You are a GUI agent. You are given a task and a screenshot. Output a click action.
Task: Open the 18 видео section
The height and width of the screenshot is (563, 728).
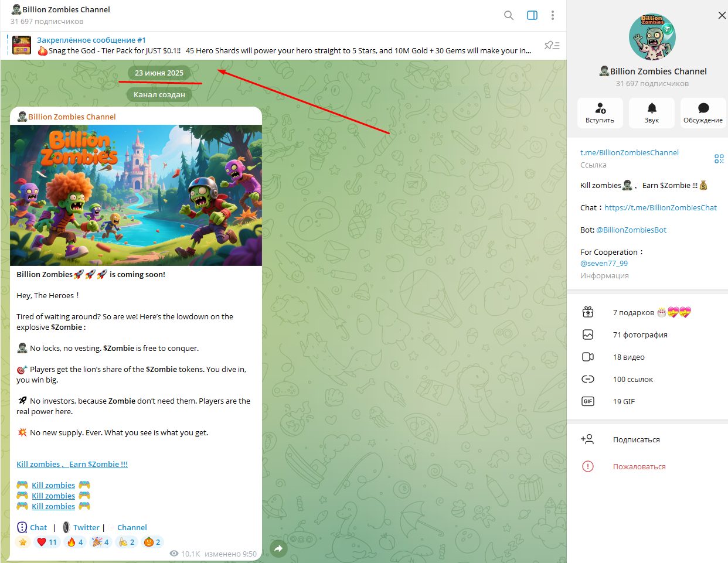[647, 357]
